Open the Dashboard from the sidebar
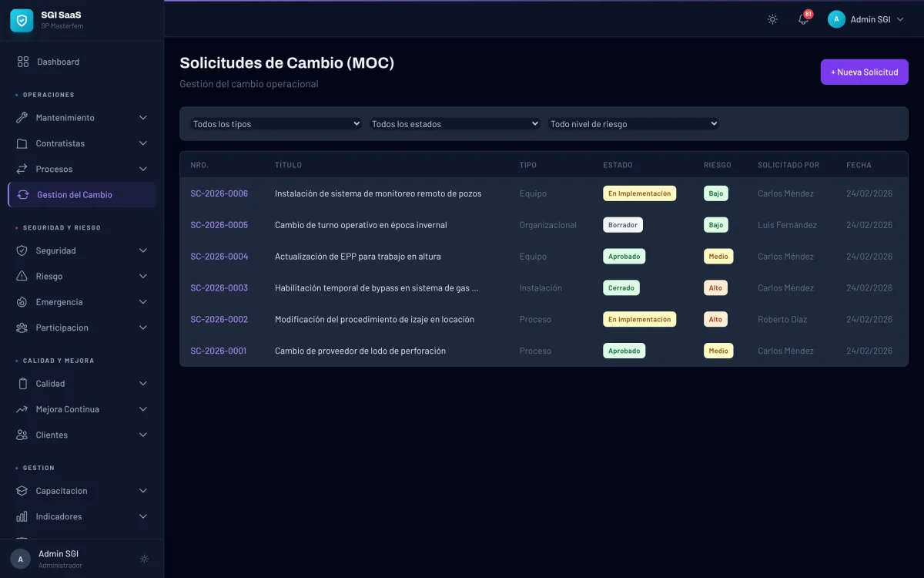924x578 pixels. tap(58, 62)
